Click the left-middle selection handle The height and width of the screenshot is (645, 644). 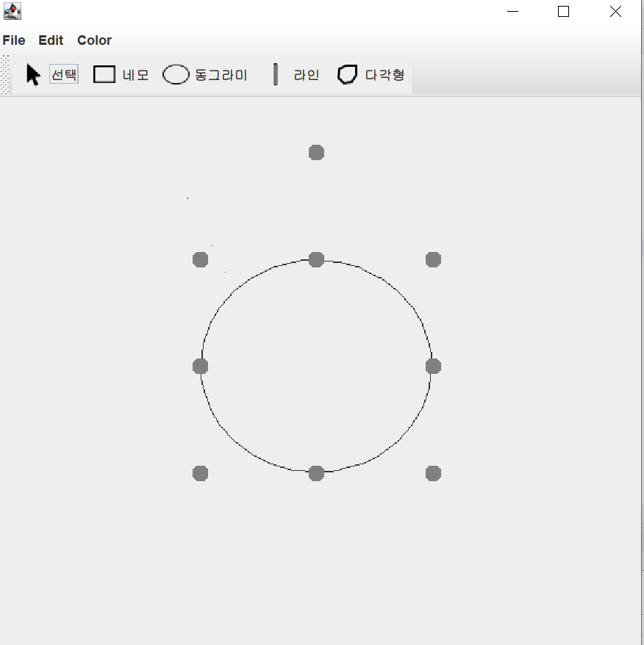[200, 366]
